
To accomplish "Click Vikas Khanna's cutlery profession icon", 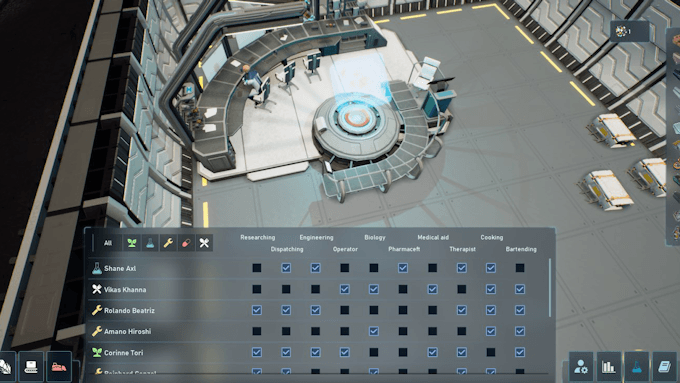I will 97,289.
